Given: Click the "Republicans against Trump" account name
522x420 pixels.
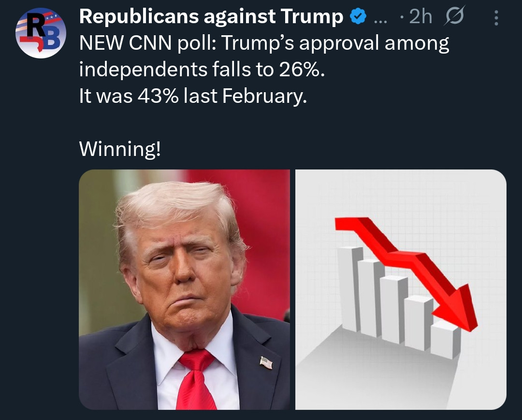Looking at the screenshot, I should [x=211, y=17].
